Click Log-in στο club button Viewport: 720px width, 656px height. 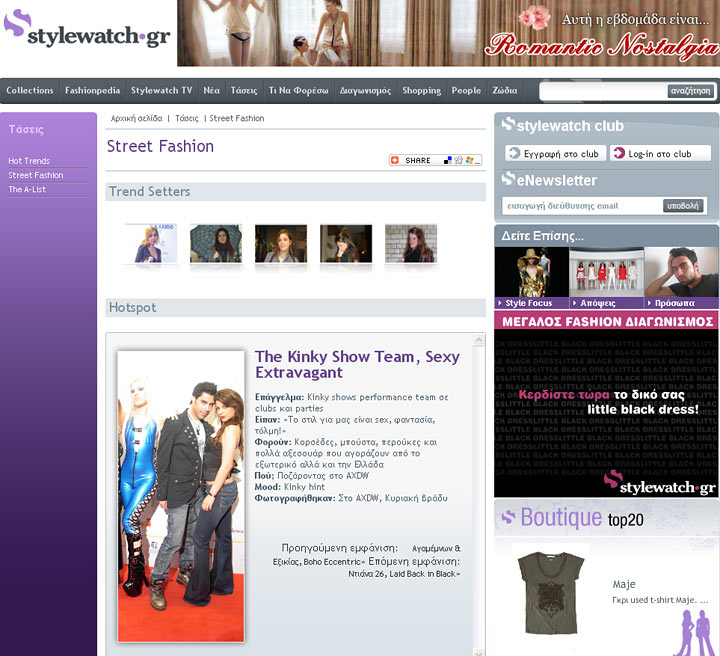pyautogui.click(x=660, y=153)
